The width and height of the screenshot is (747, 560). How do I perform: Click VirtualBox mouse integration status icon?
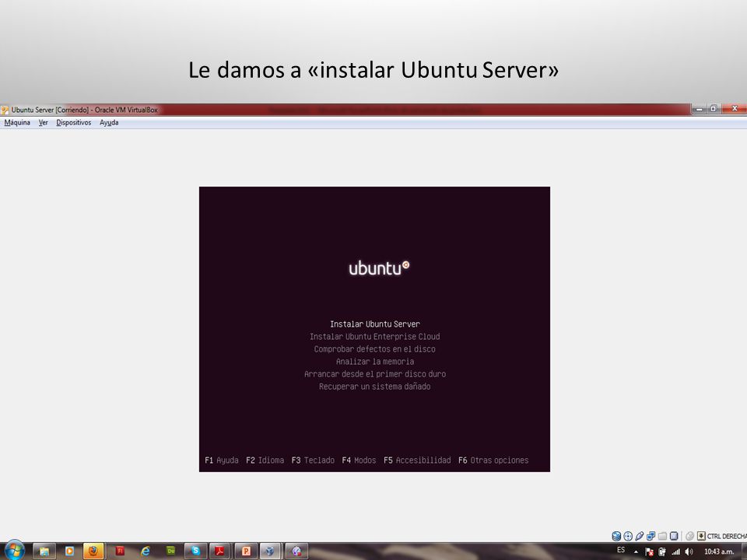[x=689, y=536]
